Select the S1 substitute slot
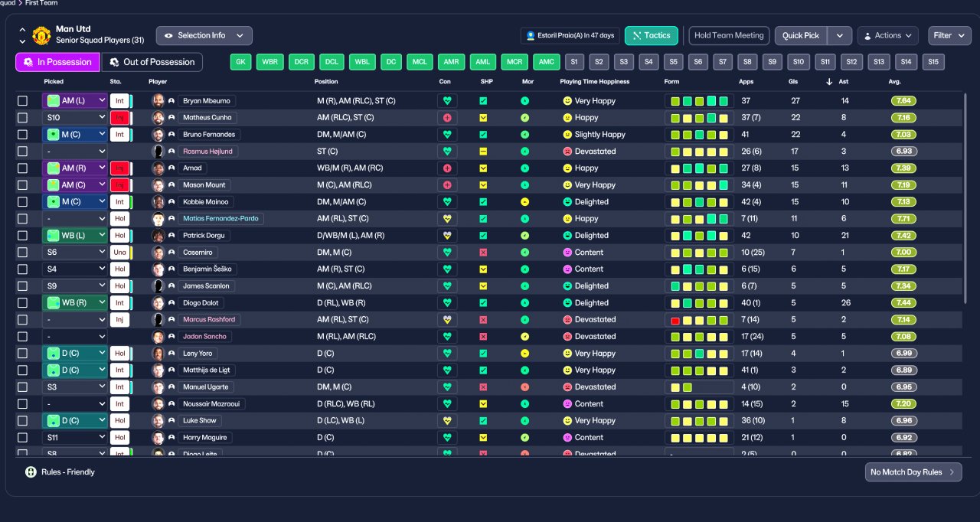980x522 pixels. coord(575,62)
